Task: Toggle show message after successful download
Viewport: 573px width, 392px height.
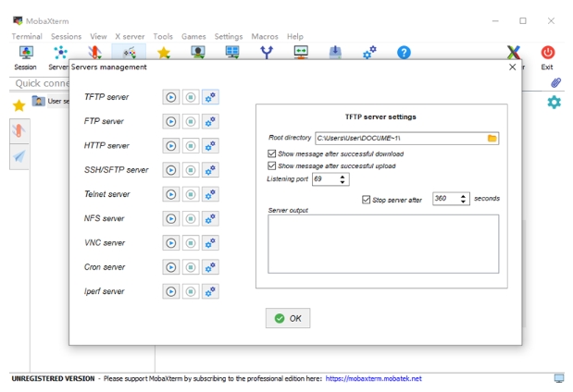Action: coord(271,153)
